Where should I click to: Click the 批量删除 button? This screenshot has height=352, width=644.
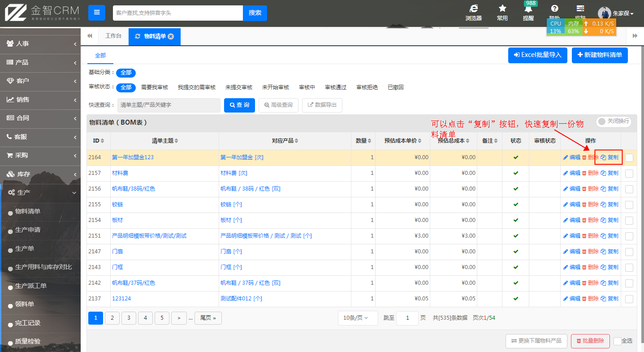(590, 341)
